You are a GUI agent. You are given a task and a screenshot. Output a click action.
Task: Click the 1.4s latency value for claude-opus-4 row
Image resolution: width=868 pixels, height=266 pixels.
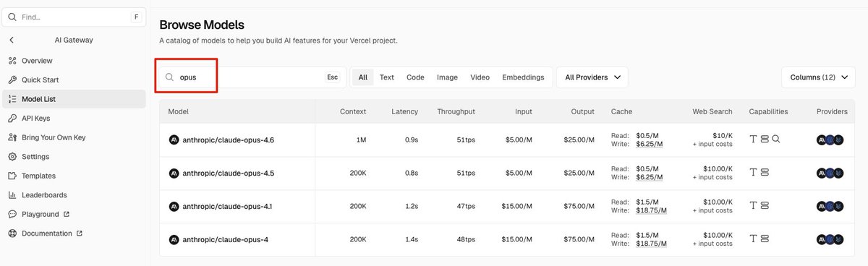[x=412, y=239]
